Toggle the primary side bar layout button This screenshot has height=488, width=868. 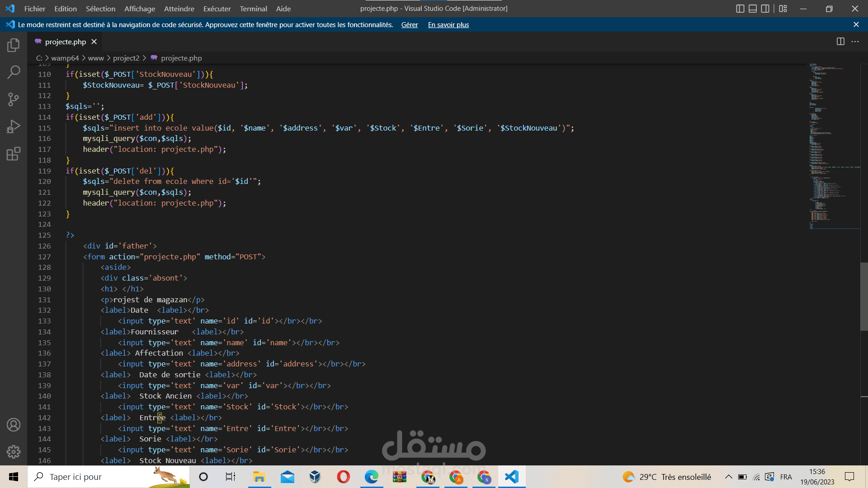[740, 9]
